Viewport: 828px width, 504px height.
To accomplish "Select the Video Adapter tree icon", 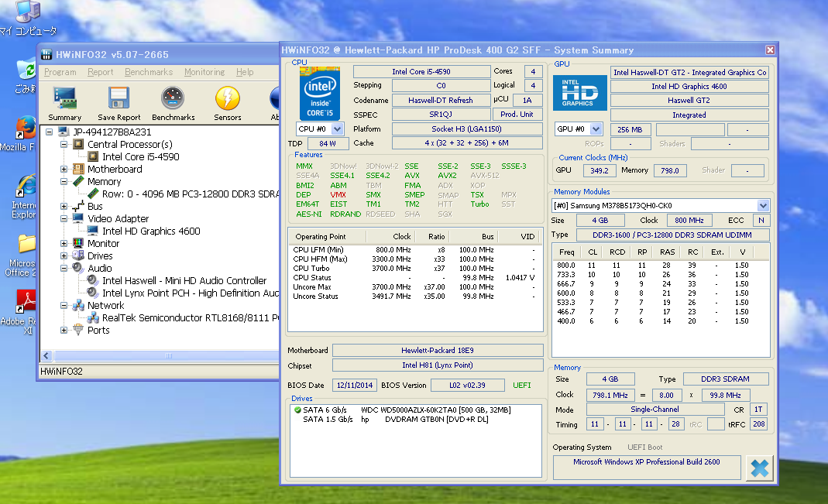I will click(78, 218).
